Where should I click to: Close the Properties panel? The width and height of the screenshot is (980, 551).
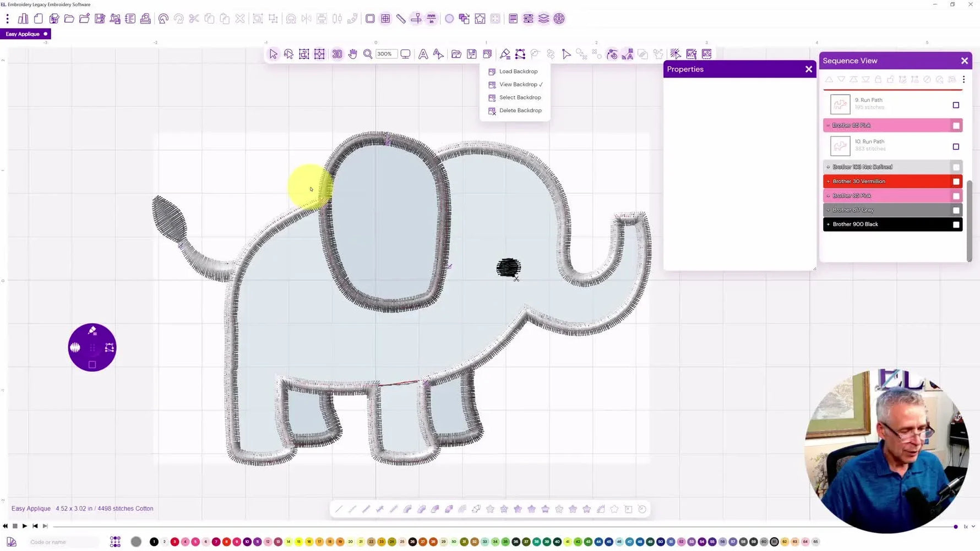click(808, 69)
